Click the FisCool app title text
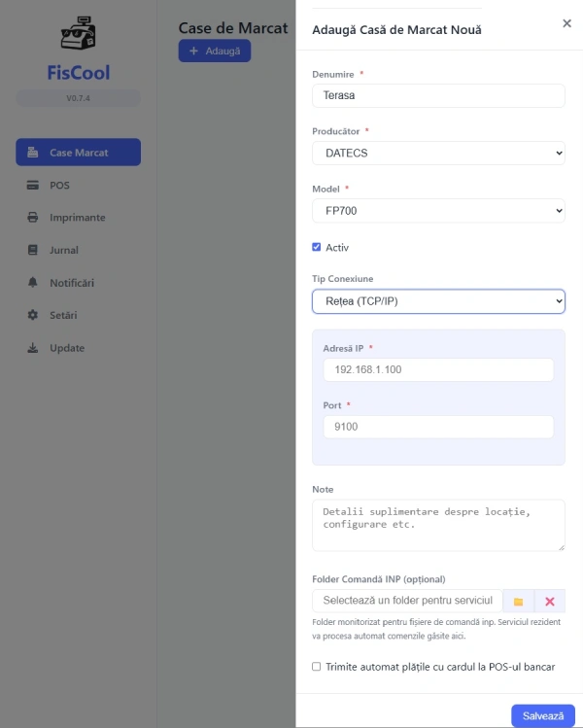 (x=79, y=73)
